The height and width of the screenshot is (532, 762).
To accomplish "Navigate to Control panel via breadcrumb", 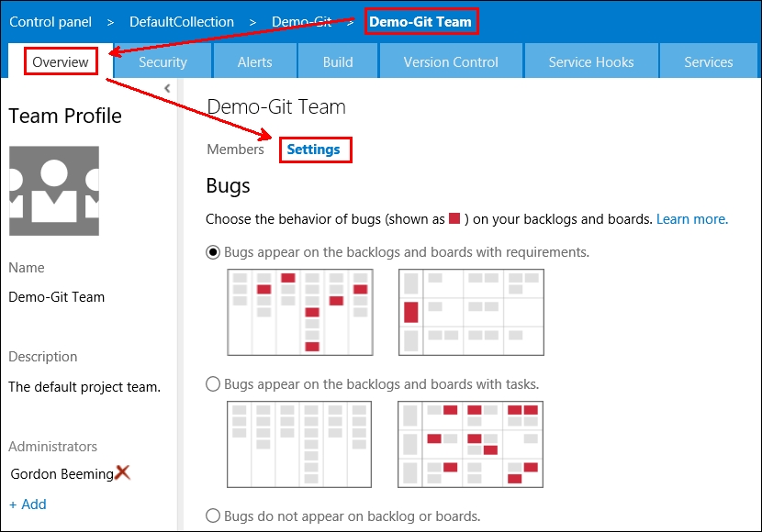I will (x=50, y=21).
